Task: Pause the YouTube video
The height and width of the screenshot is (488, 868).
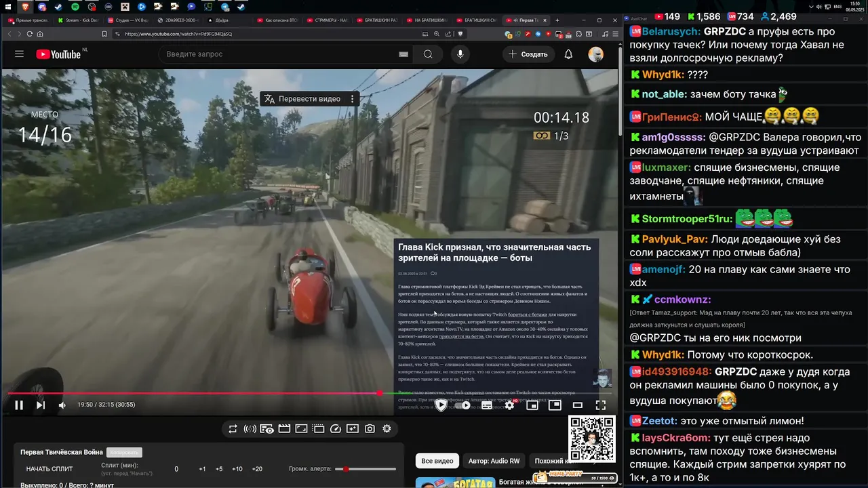Action: coord(19,405)
